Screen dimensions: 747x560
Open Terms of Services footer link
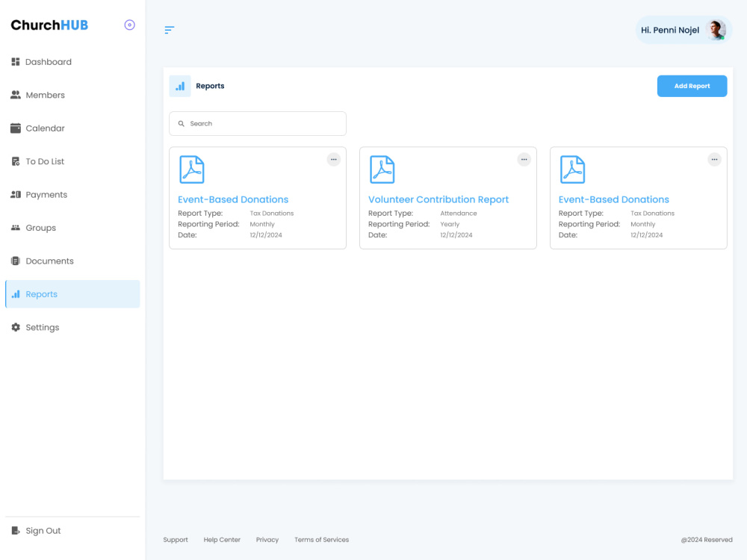pos(321,540)
